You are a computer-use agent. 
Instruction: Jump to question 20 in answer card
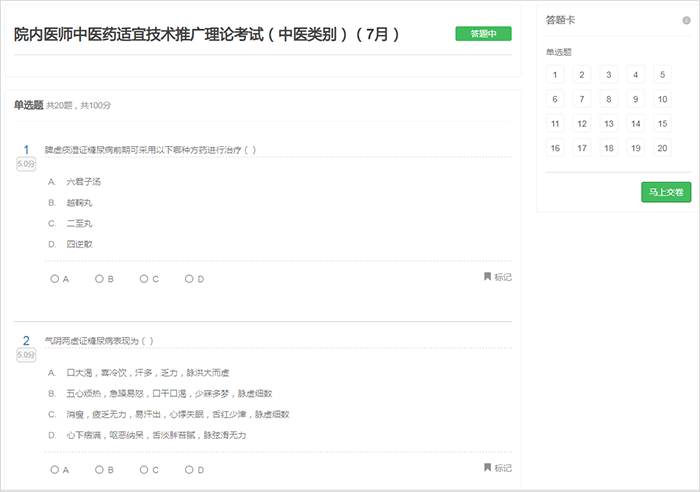(x=662, y=148)
